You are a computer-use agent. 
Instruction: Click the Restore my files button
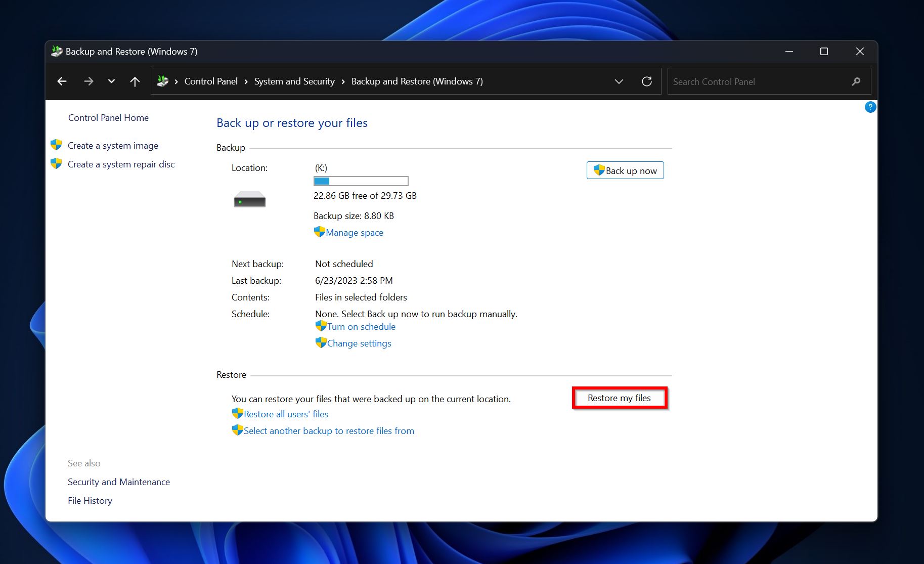click(x=619, y=398)
